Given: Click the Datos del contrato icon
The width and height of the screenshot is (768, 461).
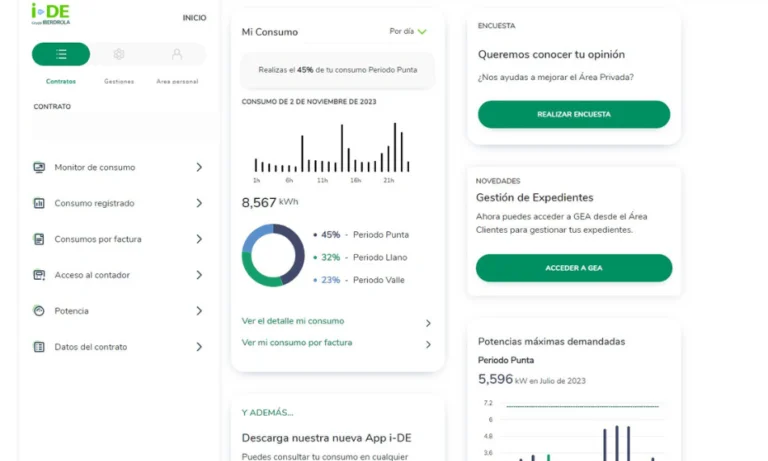Looking at the screenshot, I should pyautogui.click(x=39, y=347).
